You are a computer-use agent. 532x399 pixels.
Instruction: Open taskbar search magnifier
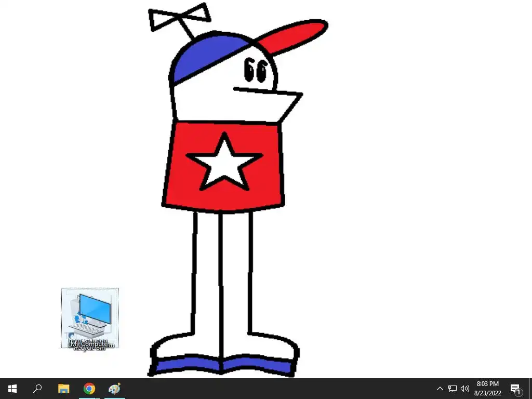[x=37, y=389]
